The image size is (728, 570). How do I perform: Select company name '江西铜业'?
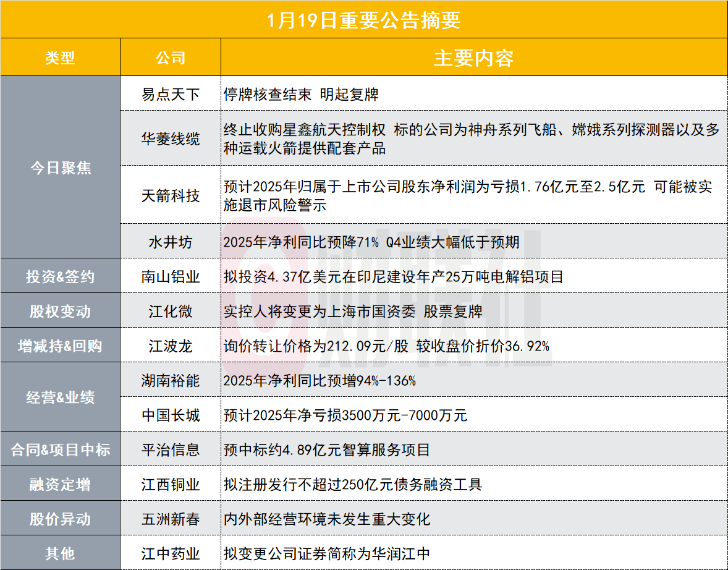(171, 485)
